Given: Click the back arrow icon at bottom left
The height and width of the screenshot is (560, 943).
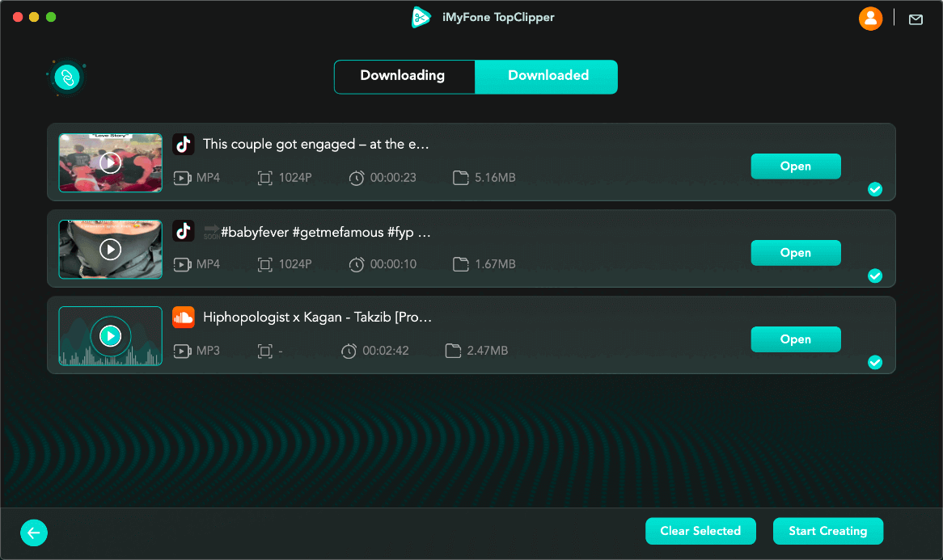Looking at the screenshot, I should point(34,533).
